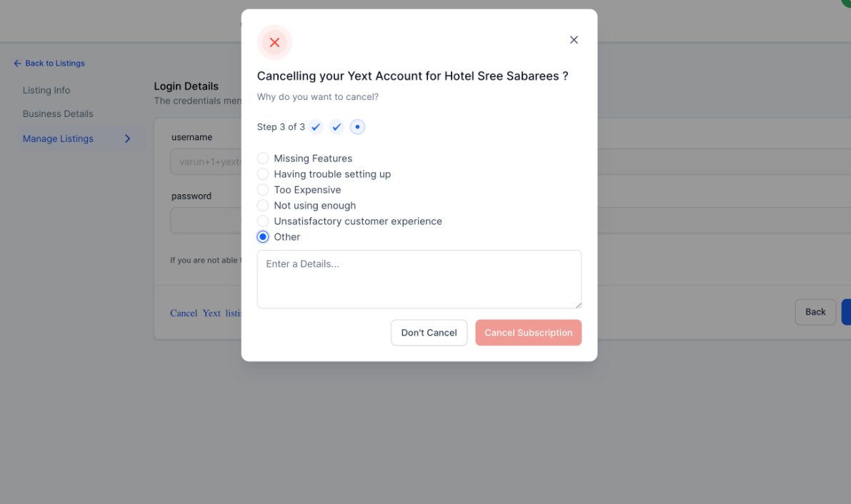The height and width of the screenshot is (504, 851).
Task: Click the 'Step 3 of 3' label
Action: pos(281,127)
